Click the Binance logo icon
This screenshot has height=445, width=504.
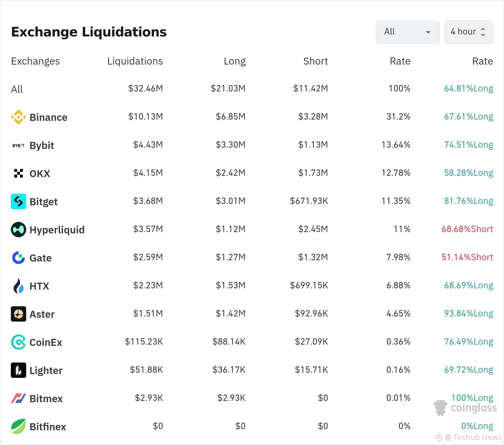[19, 117]
